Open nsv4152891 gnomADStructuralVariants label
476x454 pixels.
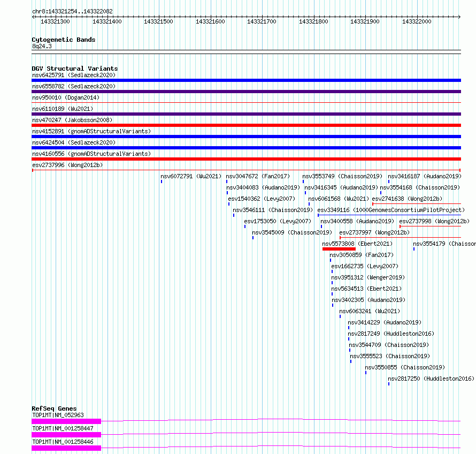pyautogui.click(x=91, y=131)
